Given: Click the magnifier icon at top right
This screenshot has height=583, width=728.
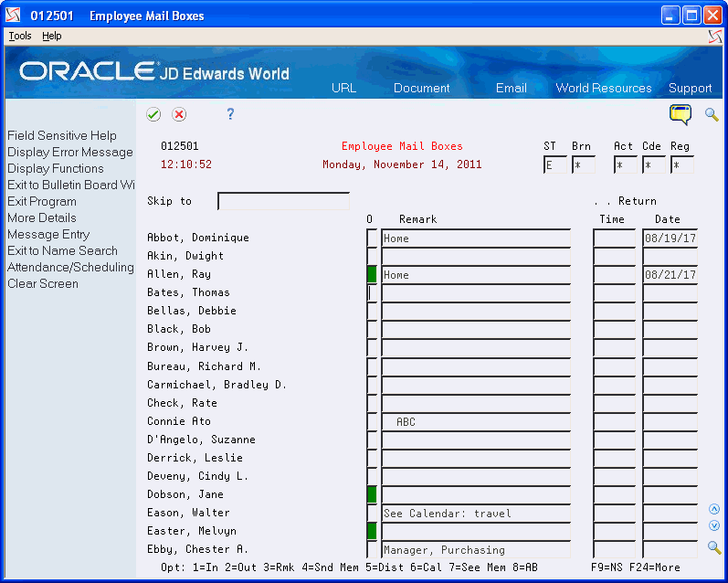Looking at the screenshot, I should 712,114.
